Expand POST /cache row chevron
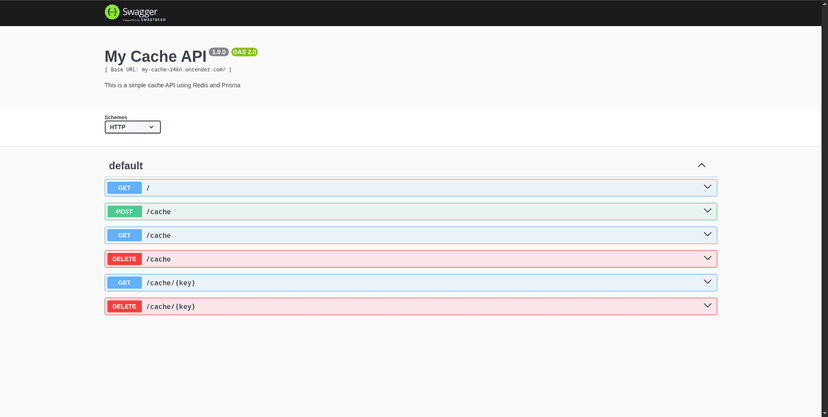The image size is (828, 417). [x=707, y=211]
